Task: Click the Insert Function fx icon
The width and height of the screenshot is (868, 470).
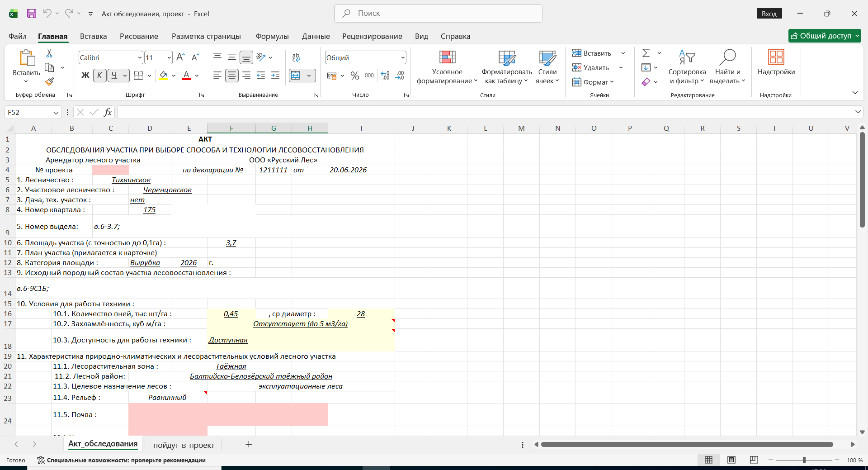Action: tap(108, 112)
